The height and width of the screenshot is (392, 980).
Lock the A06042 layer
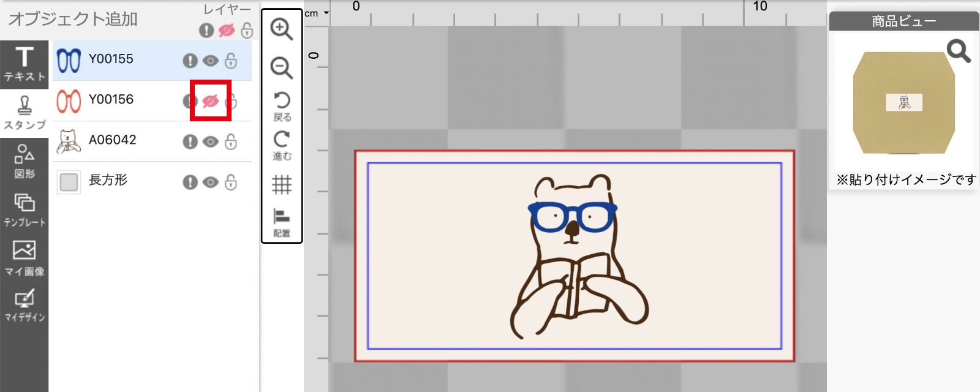(x=231, y=142)
